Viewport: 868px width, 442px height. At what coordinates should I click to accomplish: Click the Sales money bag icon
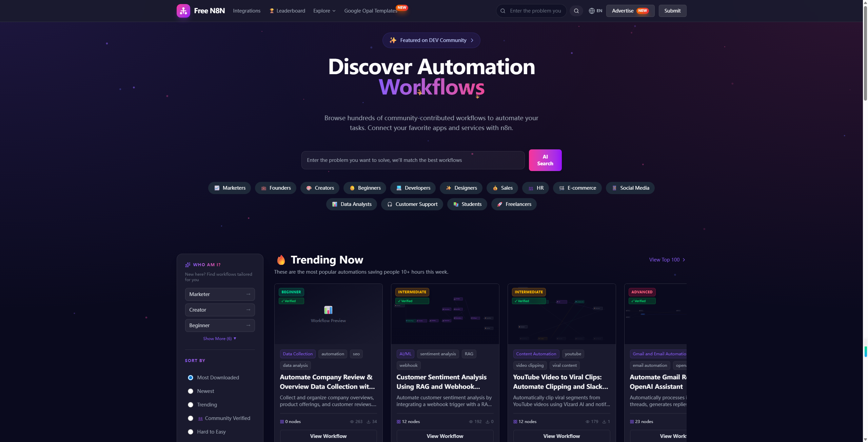(x=495, y=188)
